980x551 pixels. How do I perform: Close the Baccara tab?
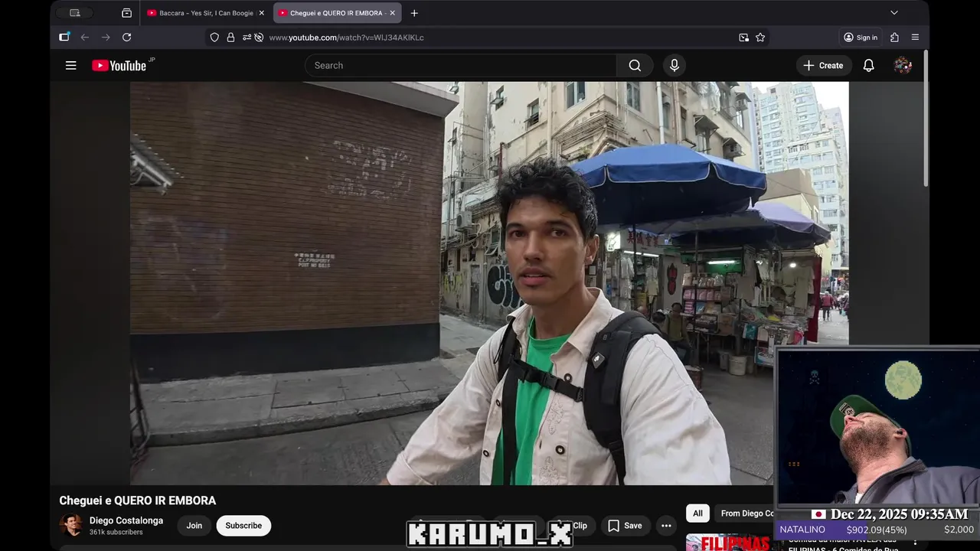(x=261, y=13)
